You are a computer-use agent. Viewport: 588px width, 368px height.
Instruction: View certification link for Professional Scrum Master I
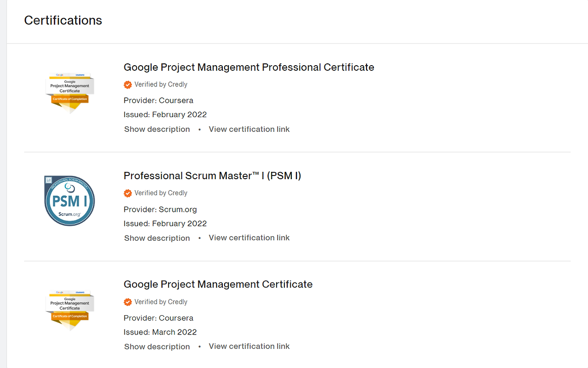(249, 238)
